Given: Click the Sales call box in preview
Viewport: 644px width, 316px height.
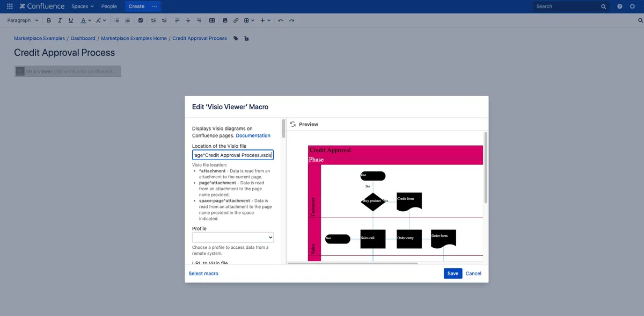Looking at the screenshot, I should click(x=373, y=239).
